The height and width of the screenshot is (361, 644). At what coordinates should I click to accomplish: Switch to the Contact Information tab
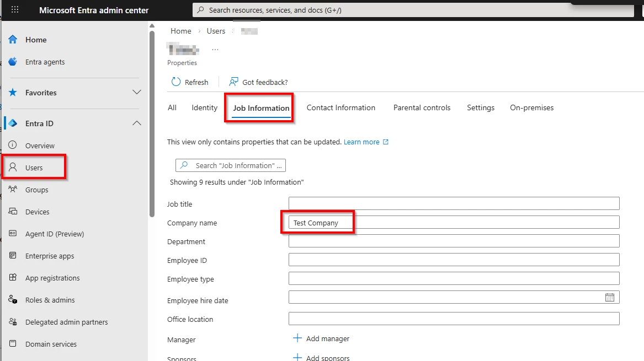click(x=340, y=107)
